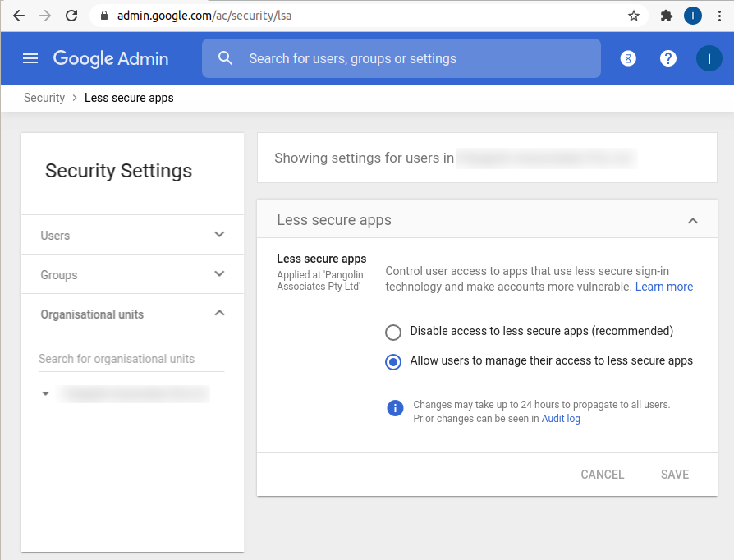
Task: Open the Learn more link
Action: click(x=663, y=287)
